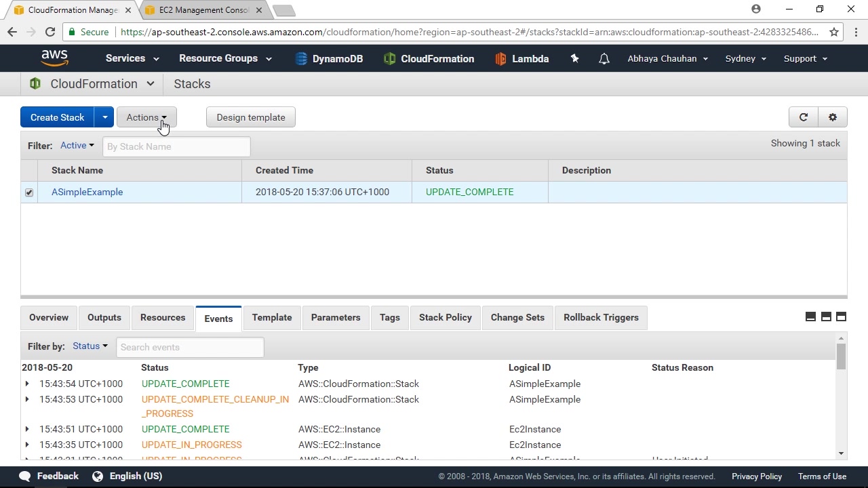The height and width of the screenshot is (488, 868).
Task: Refresh the stacks list
Action: (804, 117)
